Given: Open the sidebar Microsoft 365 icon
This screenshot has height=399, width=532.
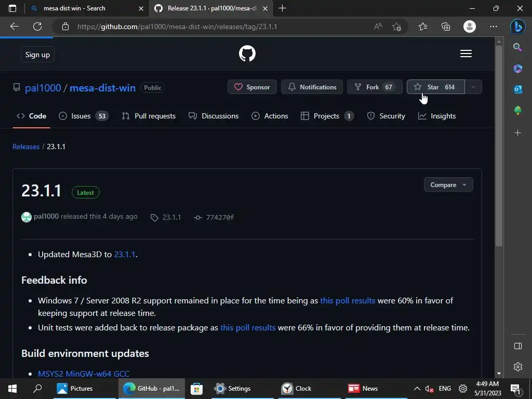Looking at the screenshot, I should point(518,69).
